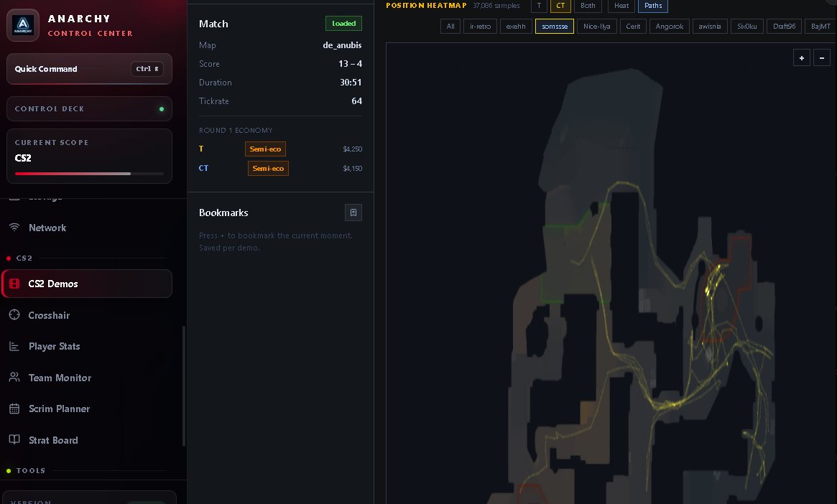Click the sidebar scrollbar

(184, 386)
